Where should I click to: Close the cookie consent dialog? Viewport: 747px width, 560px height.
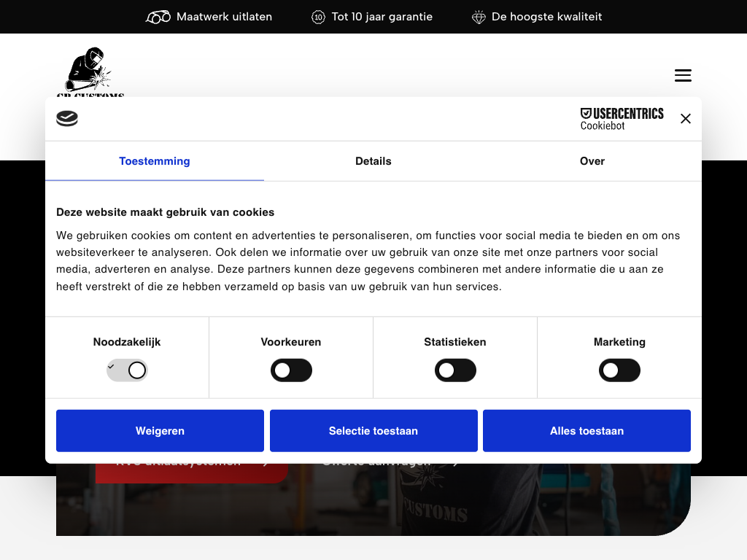[685, 119]
